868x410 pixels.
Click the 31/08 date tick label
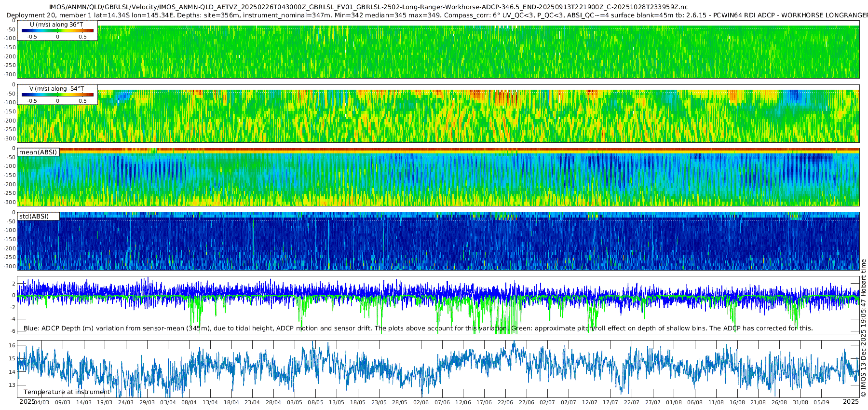(x=800, y=402)
